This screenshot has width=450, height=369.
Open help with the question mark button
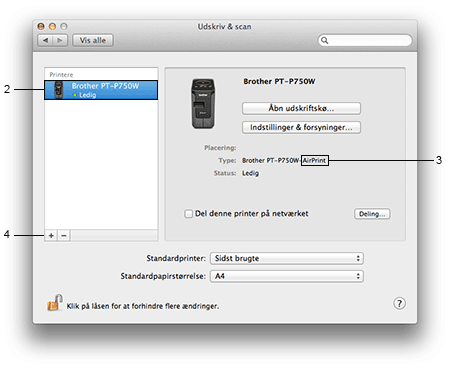(x=399, y=303)
